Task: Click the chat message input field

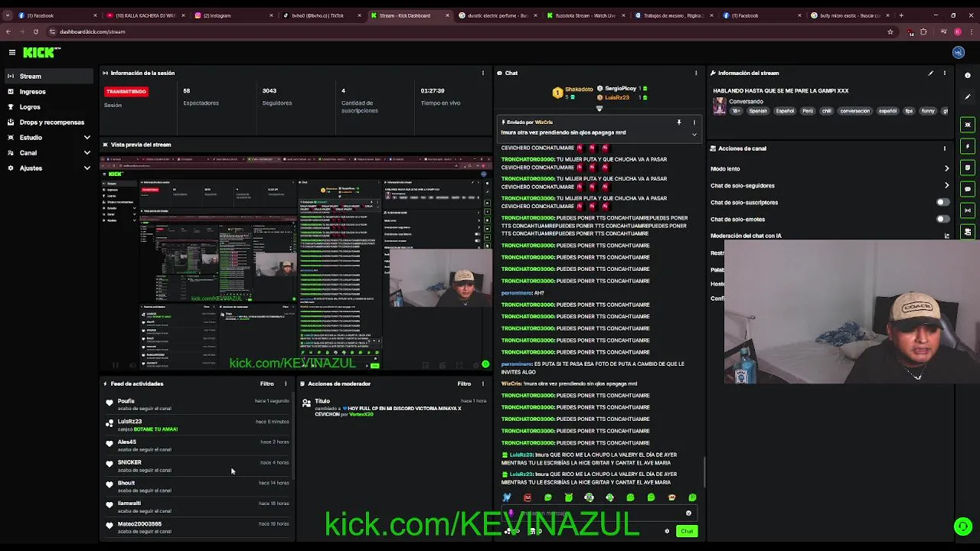Action: [598, 514]
